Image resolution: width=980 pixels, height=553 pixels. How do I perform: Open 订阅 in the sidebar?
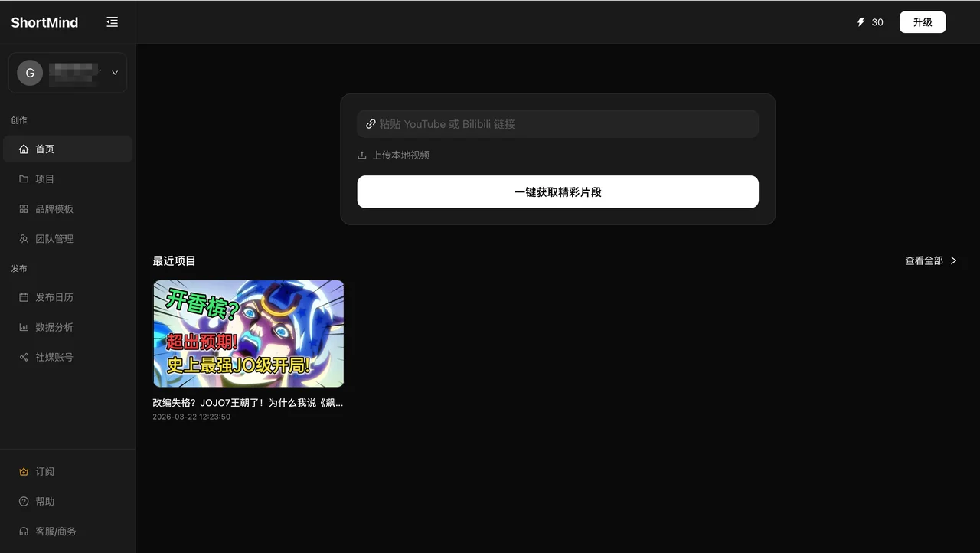coord(68,472)
